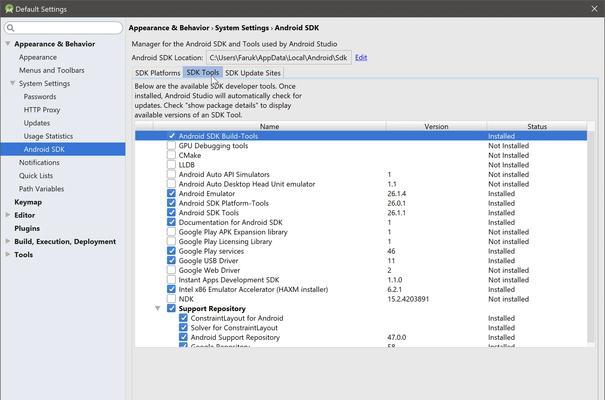The width and height of the screenshot is (605, 400).
Task: Open Path Variables settings
Action: click(41, 189)
